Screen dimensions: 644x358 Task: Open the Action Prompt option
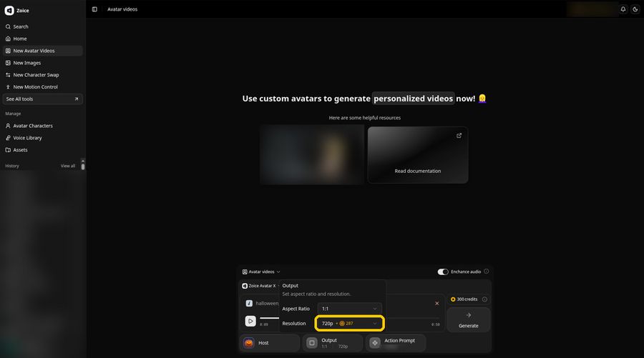pyautogui.click(x=396, y=343)
